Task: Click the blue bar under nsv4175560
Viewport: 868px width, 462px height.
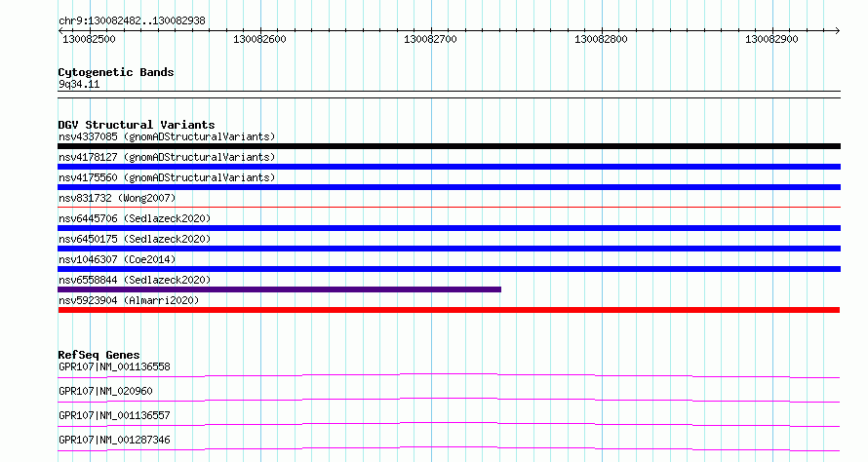Action: coord(449,187)
